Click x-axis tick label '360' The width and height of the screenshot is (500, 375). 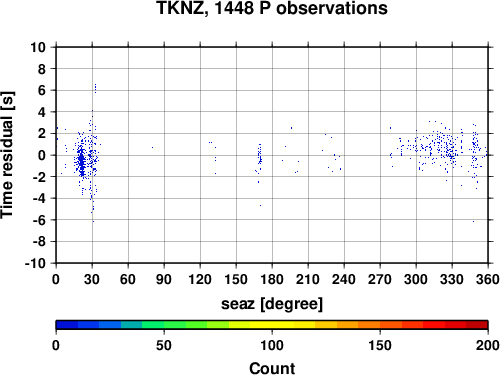(488, 279)
